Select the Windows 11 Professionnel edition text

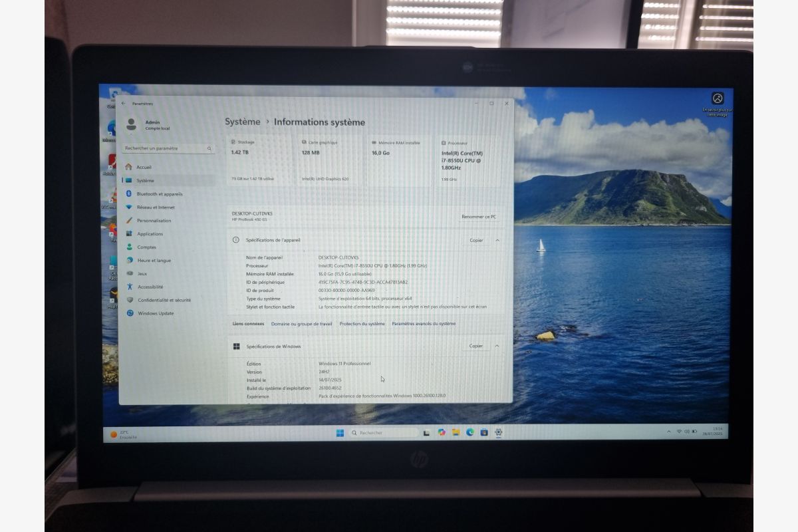point(344,364)
